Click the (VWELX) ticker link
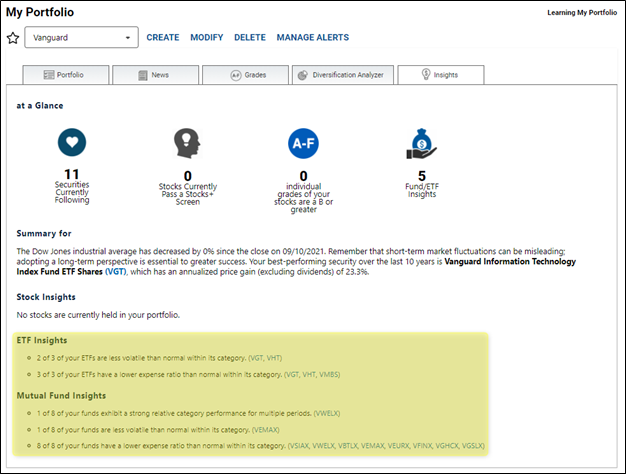Viewport: 626px width, 474px height. point(327,413)
